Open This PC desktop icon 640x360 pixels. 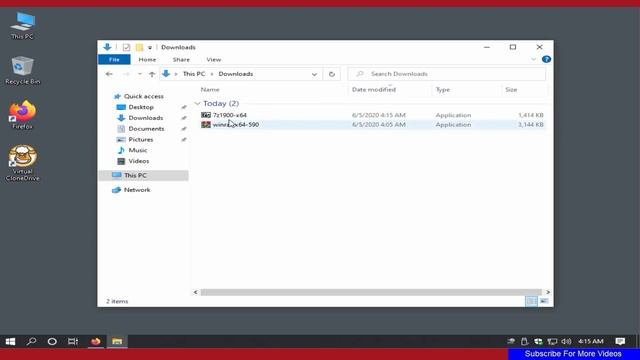pyautogui.click(x=22, y=26)
